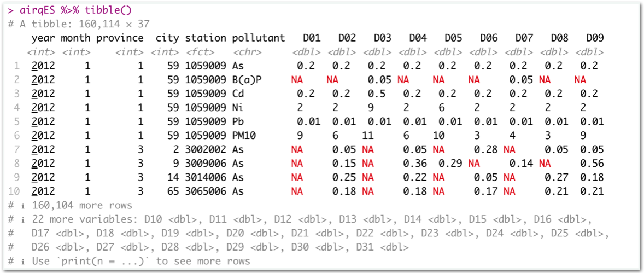Image resolution: width=644 pixels, height=273 pixels.
Task: Click the value '11' in the PM10 row
Action: point(367,136)
